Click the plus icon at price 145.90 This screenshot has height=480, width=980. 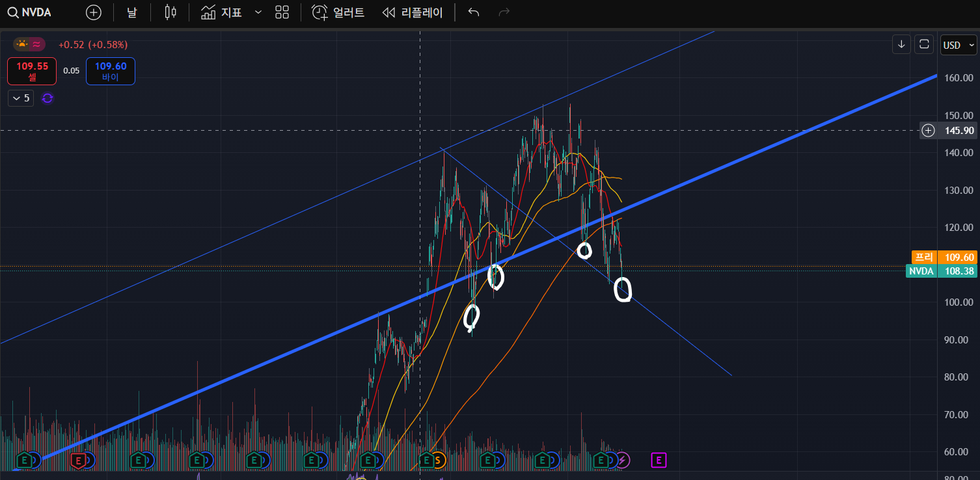[x=928, y=131]
